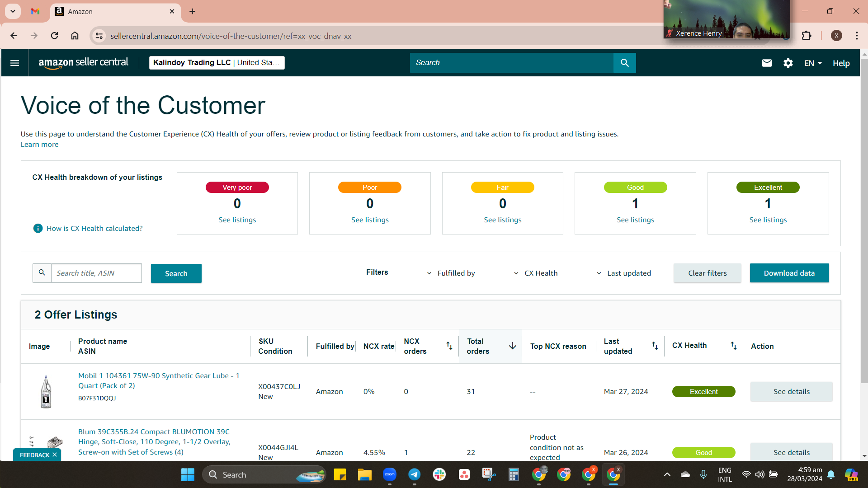See details for Mobil 1 listing
This screenshot has height=488, width=868.
(792, 392)
